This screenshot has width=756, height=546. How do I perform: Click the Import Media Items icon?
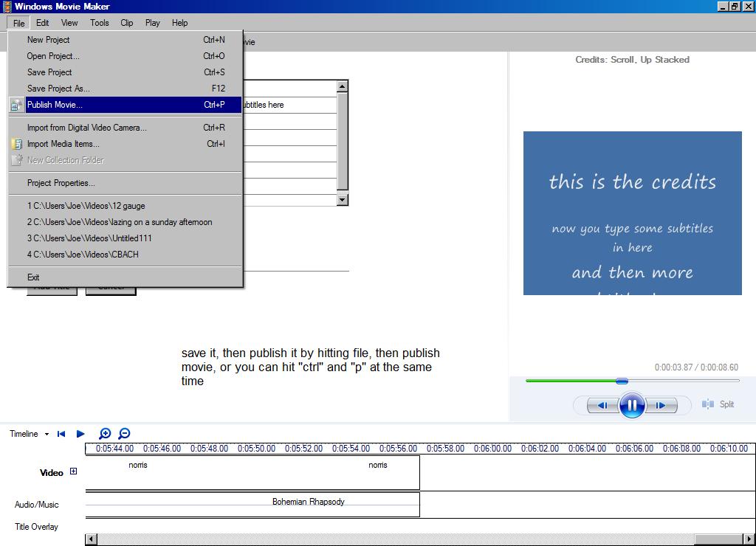click(x=16, y=144)
